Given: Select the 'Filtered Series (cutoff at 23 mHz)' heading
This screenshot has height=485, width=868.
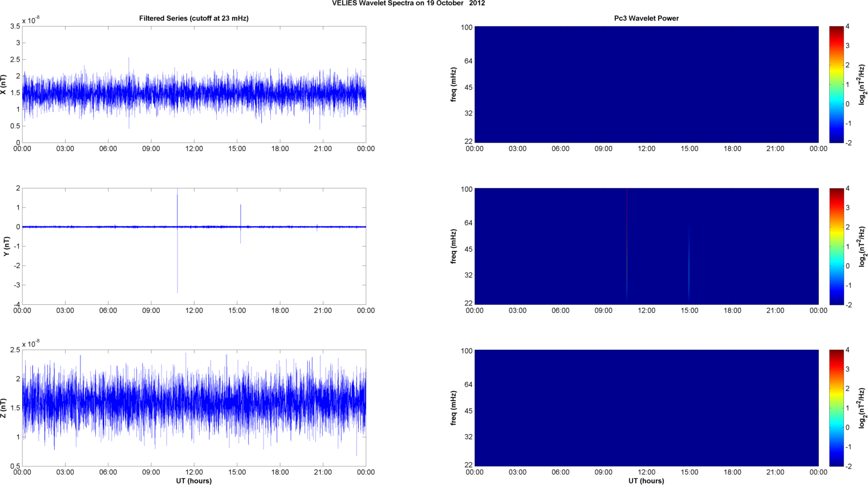Looking at the screenshot, I should 194,18.
